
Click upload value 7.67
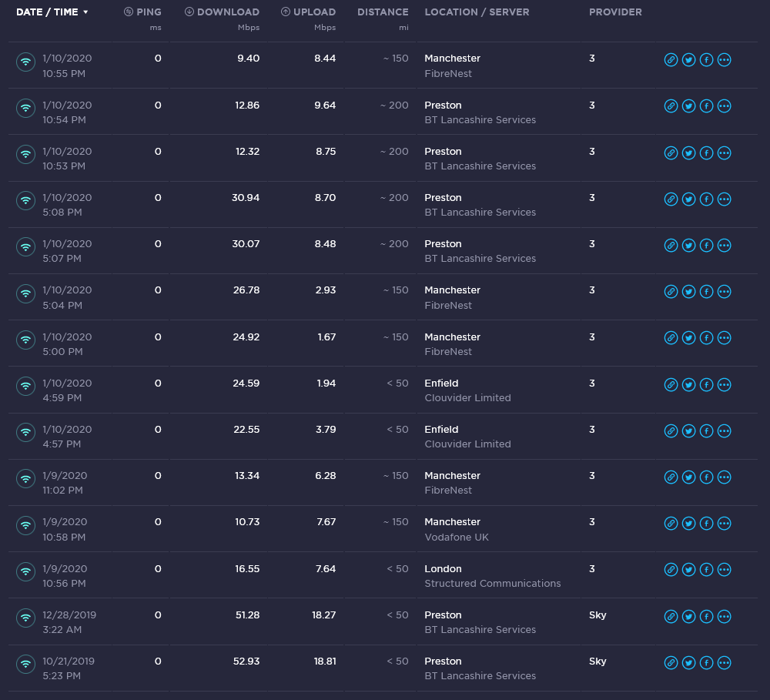tap(326, 522)
